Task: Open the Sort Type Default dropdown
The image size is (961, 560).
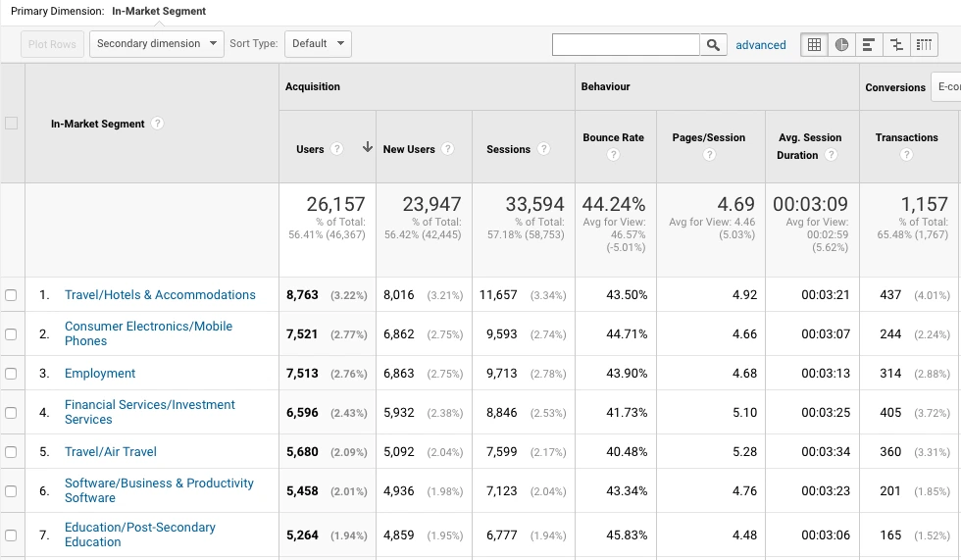Action: (x=318, y=44)
